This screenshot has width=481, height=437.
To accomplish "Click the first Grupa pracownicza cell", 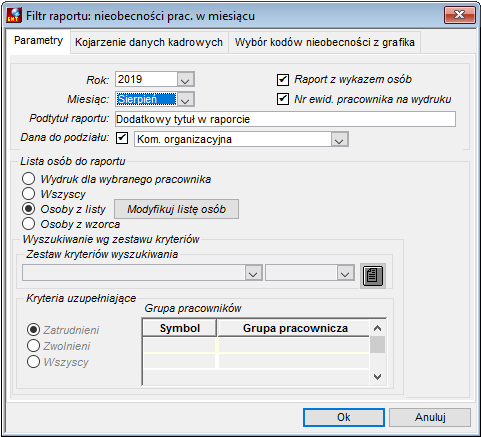I will pyautogui.click(x=294, y=345).
